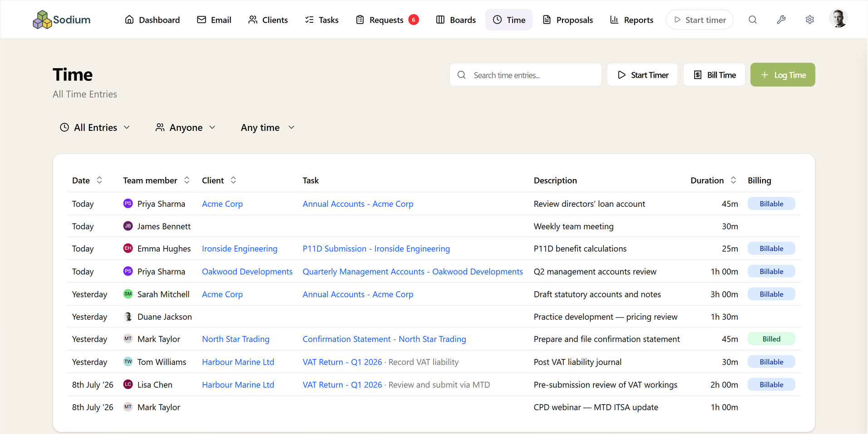Viewport: 868px width, 434px height.
Task: Click 'Draft statutory accounts and notes' description
Action: pyautogui.click(x=597, y=294)
